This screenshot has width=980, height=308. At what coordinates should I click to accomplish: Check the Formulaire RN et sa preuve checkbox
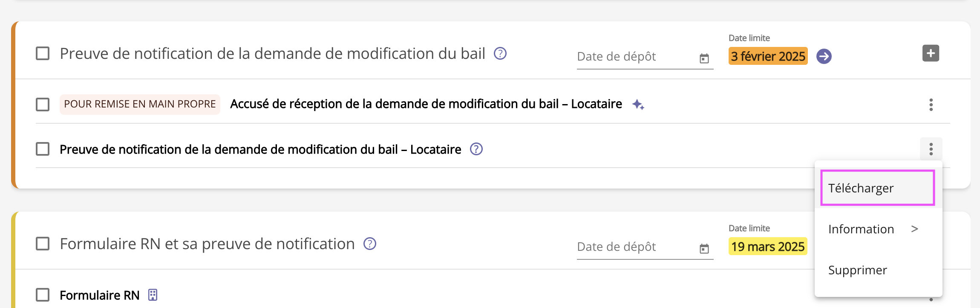click(43, 244)
